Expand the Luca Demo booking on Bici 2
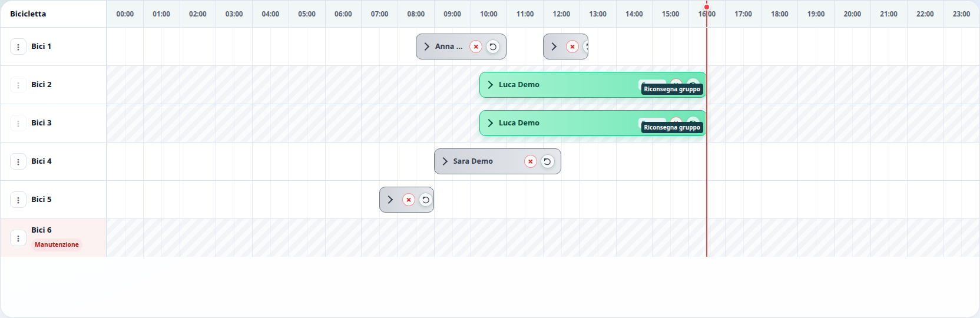 point(491,85)
